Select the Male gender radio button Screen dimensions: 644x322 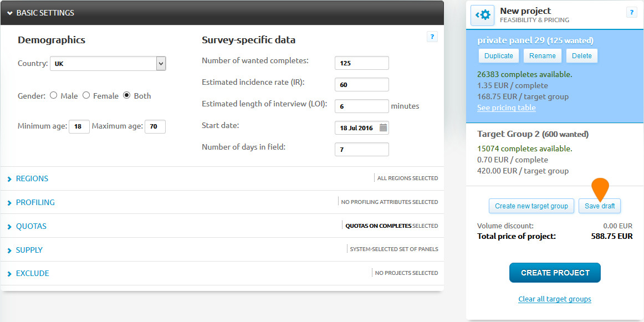54,95
